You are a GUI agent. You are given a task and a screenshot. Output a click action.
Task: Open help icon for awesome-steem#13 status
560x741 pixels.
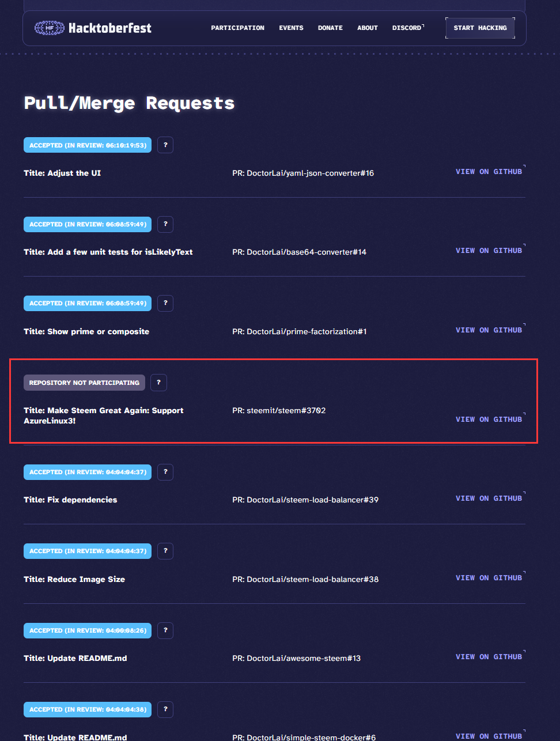point(165,630)
